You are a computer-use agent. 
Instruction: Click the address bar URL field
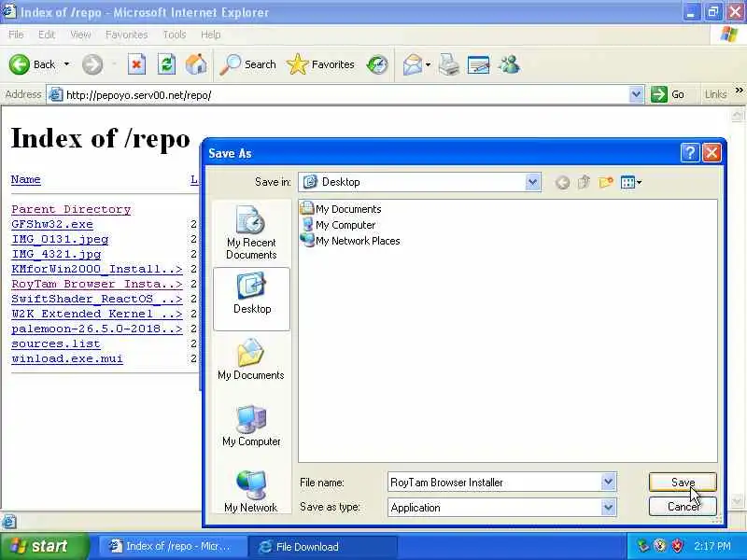click(x=345, y=95)
